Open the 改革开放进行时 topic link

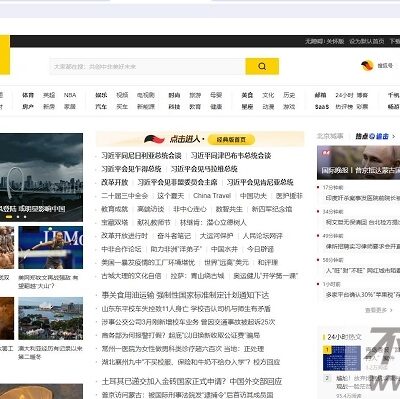(x=124, y=236)
